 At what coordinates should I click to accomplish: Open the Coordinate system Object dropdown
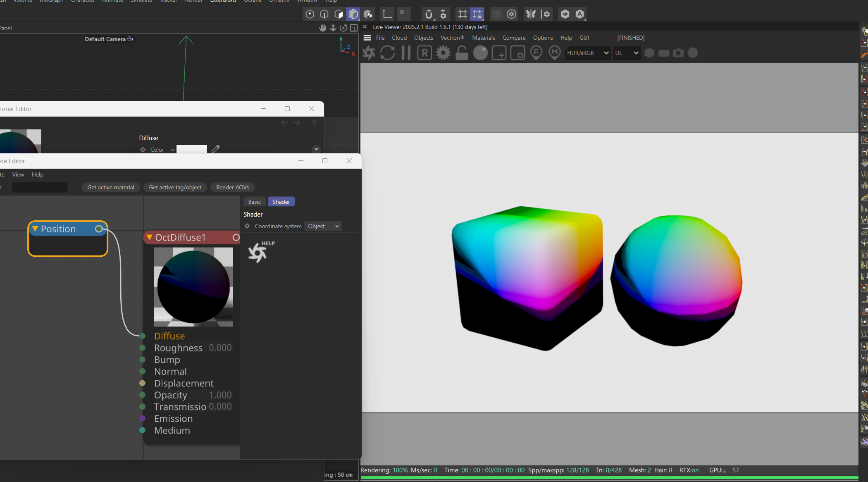click(x=323, y=226)
